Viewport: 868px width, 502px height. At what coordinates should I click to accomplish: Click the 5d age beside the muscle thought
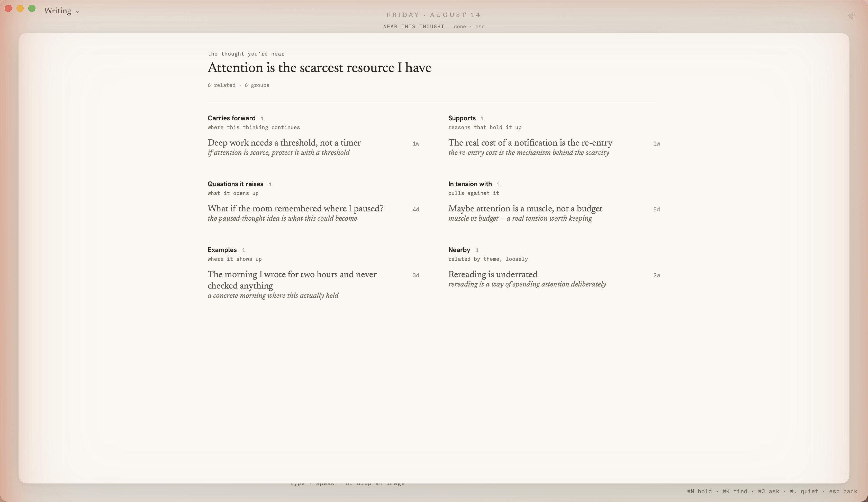pos(656,210)
